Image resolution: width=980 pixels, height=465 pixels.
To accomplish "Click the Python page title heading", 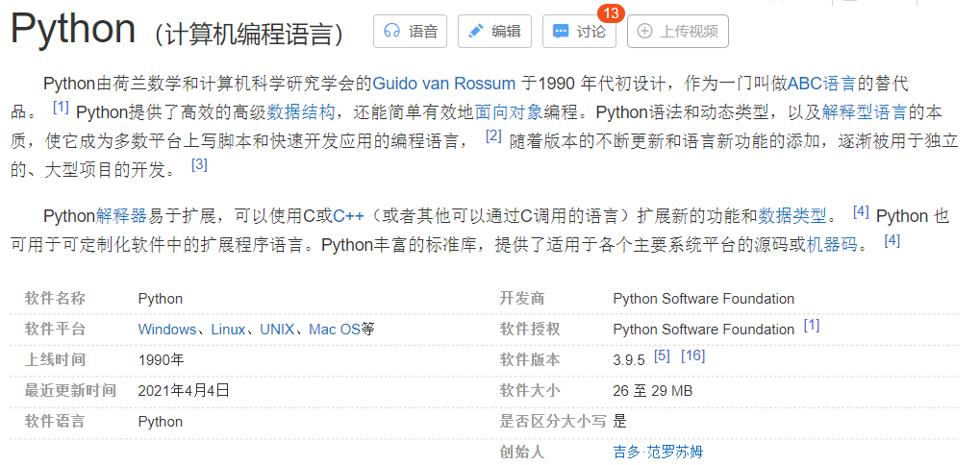I will coord(73,28).
